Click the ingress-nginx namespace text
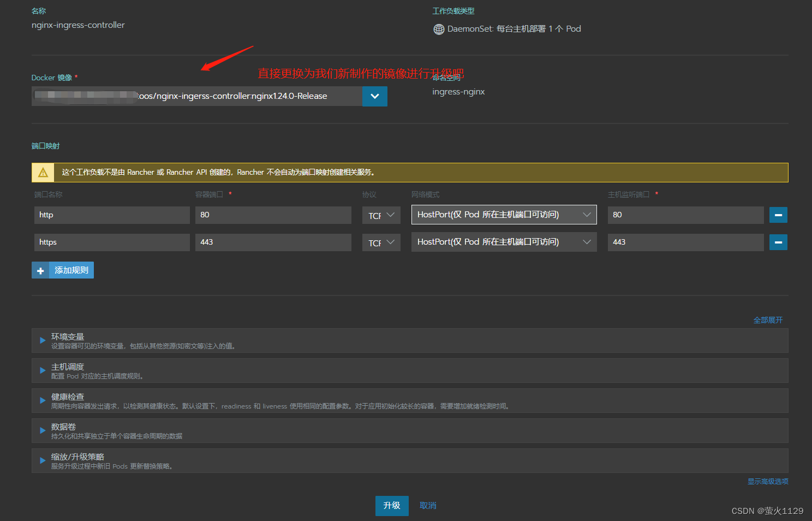This screenshot has height=521, width=812. [x=458, y=92]
